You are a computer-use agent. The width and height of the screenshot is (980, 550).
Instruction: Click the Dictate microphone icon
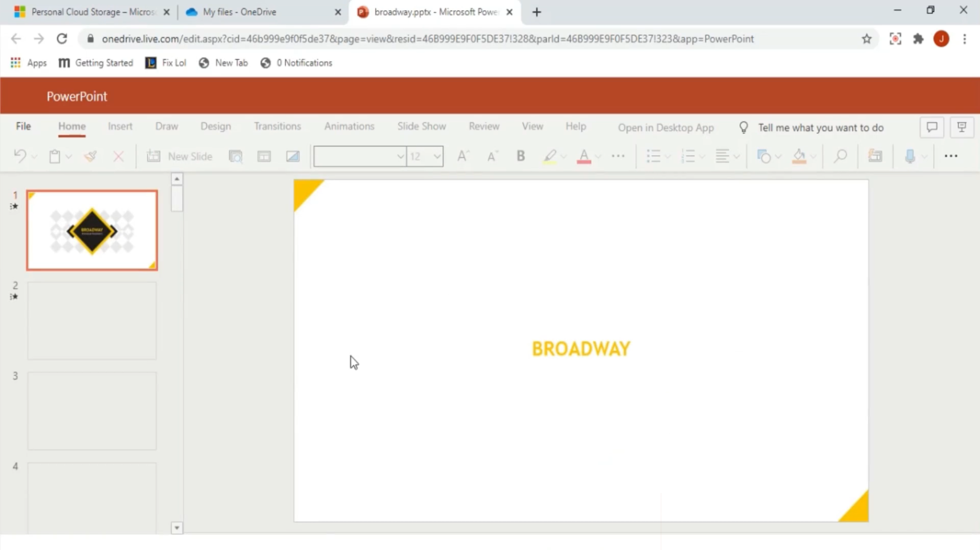(910, 156)
